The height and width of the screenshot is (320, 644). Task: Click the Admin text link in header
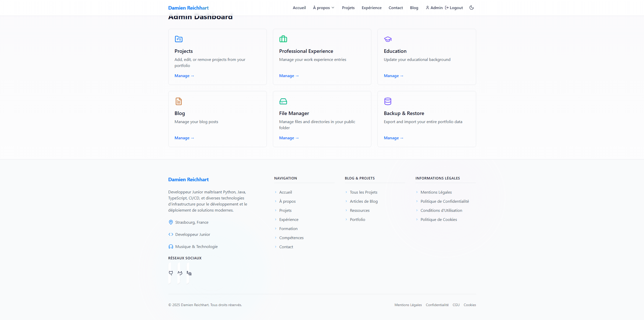click(x=436, y=8)
